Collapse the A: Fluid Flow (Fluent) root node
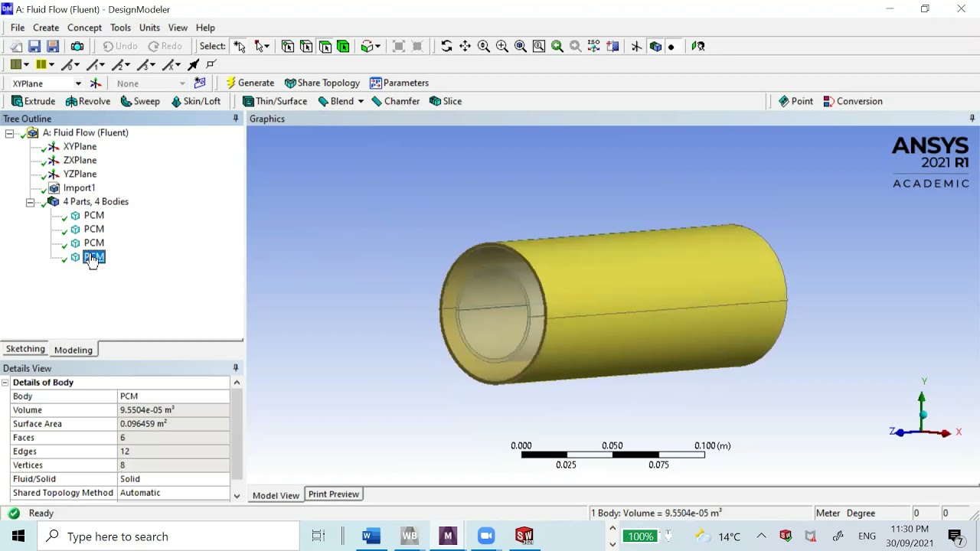The image size is (980, 551). [9, 133]
